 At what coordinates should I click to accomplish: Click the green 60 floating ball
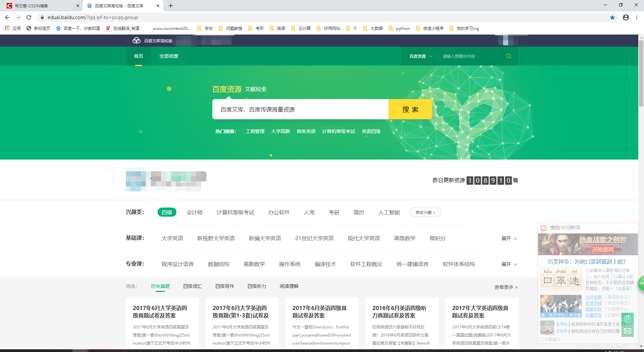[641, 283]
